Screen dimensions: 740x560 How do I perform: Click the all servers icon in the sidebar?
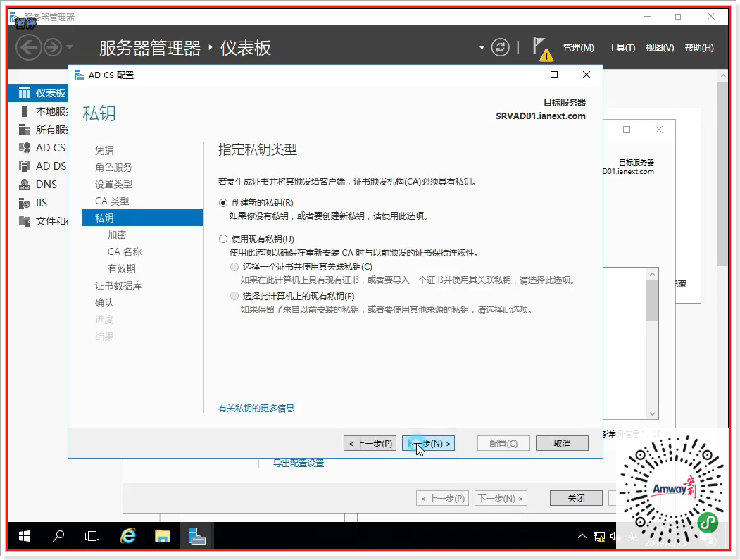[x=25, y=130]
